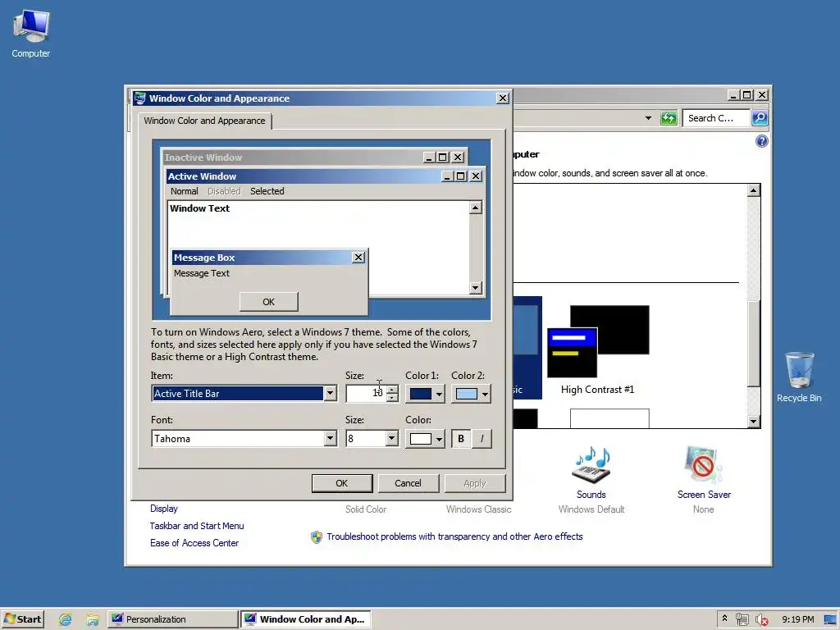
Task: Click the Search Control Panel field
Action: [716, 118]
